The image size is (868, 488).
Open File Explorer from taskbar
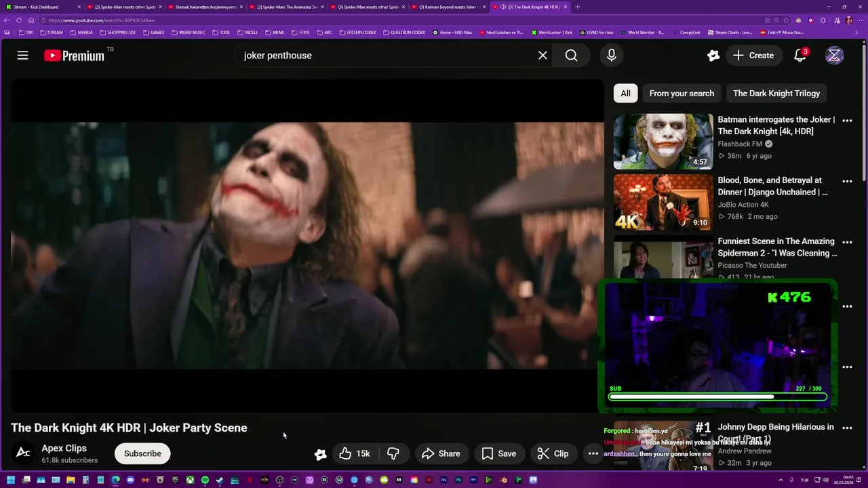point(71,480)
